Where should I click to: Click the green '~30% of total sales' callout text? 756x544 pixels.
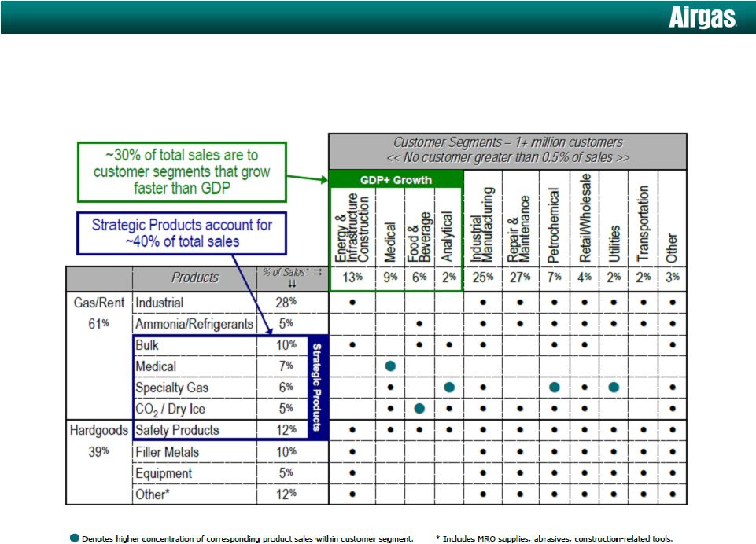[182, 171]
